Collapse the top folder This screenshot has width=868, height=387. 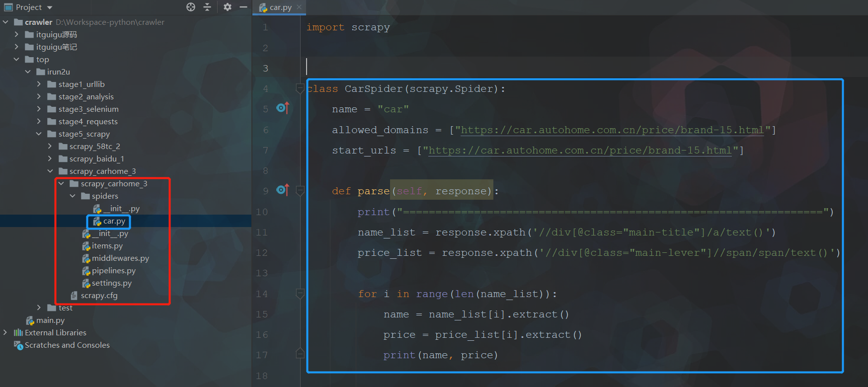[16, 59]
